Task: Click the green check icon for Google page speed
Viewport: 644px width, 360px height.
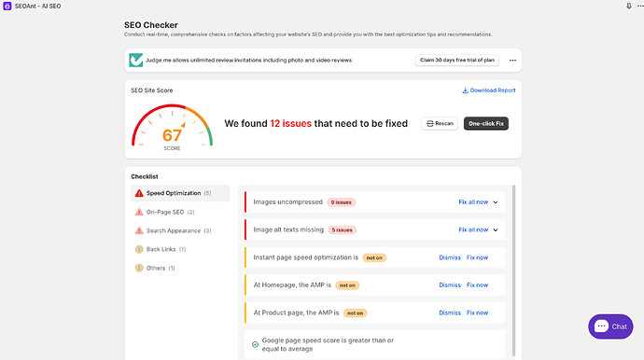Action: coord(255,344)
